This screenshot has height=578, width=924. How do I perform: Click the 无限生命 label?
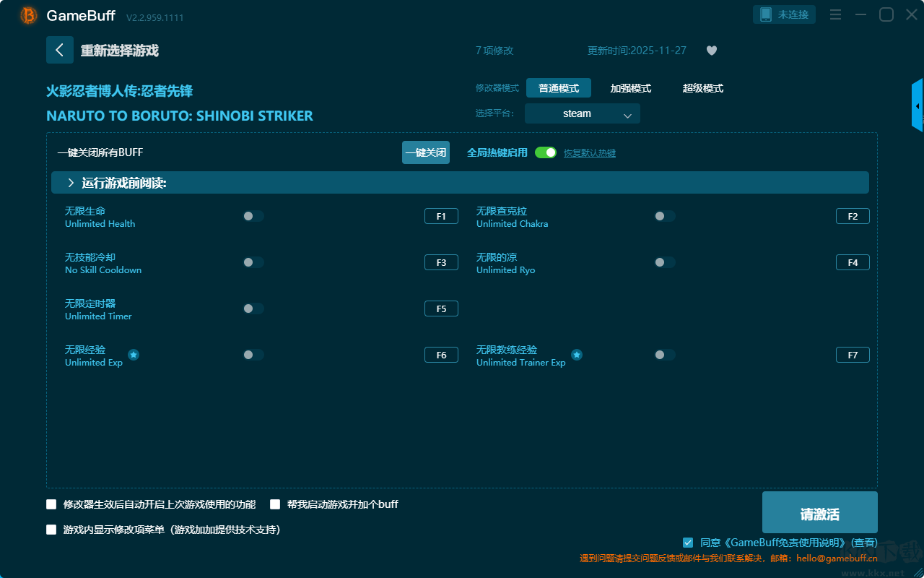pyautogui.click(x=85, y=211)
